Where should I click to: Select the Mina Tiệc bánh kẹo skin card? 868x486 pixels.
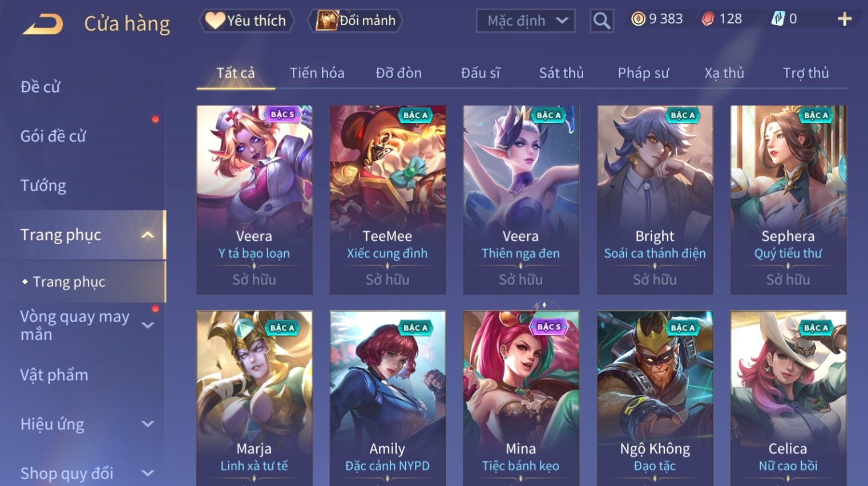pos(521,398)
